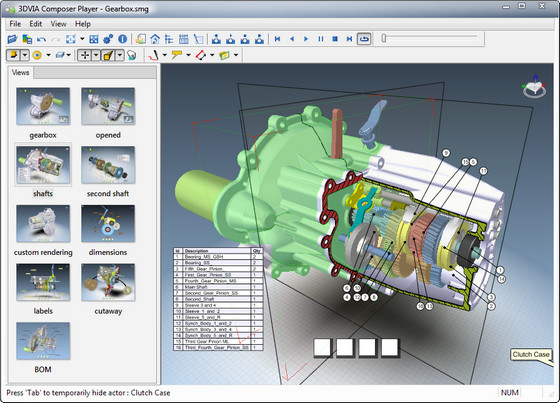Click the animation timeline slider handle
The image size is (560, 403).
[384, 38]
